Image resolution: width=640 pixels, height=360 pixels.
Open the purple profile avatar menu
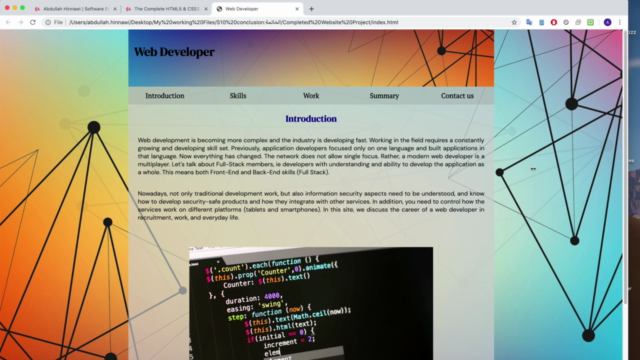607,22
